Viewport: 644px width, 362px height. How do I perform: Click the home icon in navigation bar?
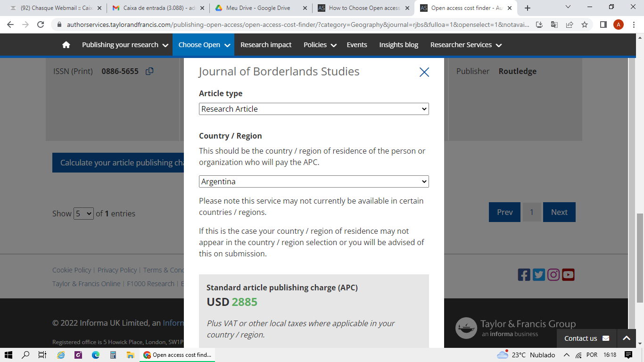(x=66, y=45)
